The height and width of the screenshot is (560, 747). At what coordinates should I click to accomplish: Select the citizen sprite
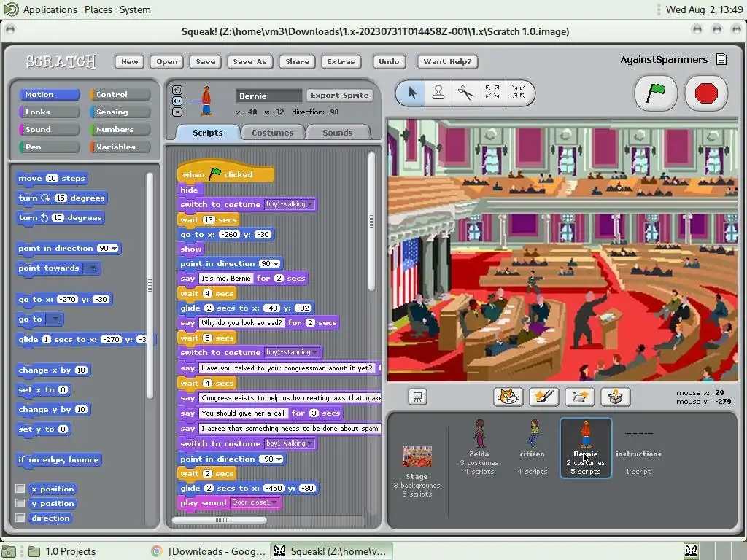click(x=532, y=448)
